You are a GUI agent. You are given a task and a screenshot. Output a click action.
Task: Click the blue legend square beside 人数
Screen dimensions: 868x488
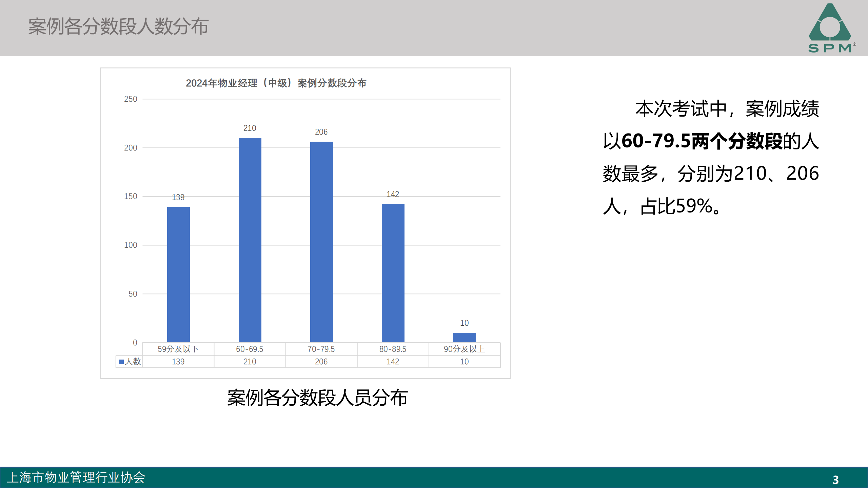click(x=121, y=362)
